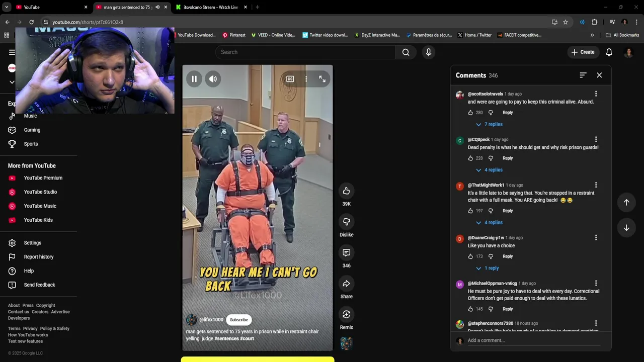Open the Pinterest bookmark

point(234,35)
